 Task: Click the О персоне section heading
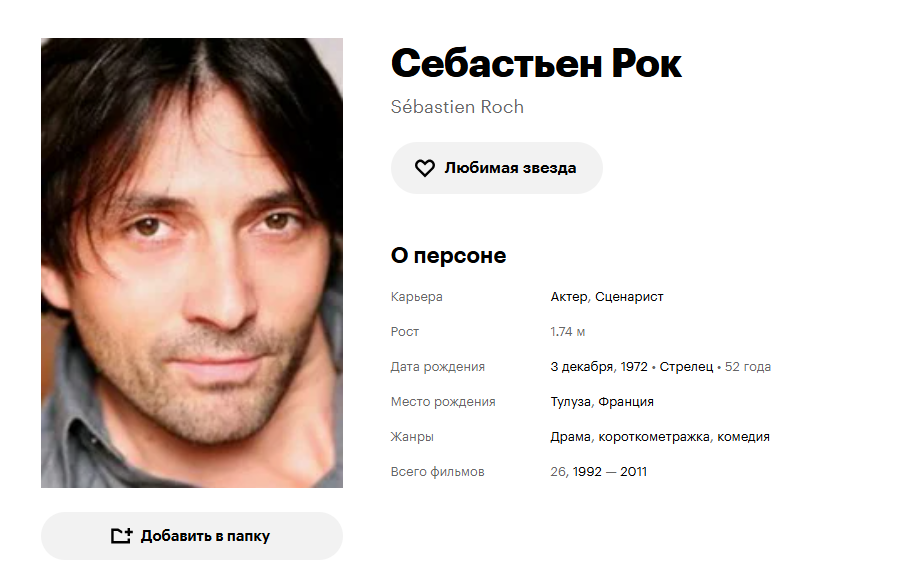[448, 255]
